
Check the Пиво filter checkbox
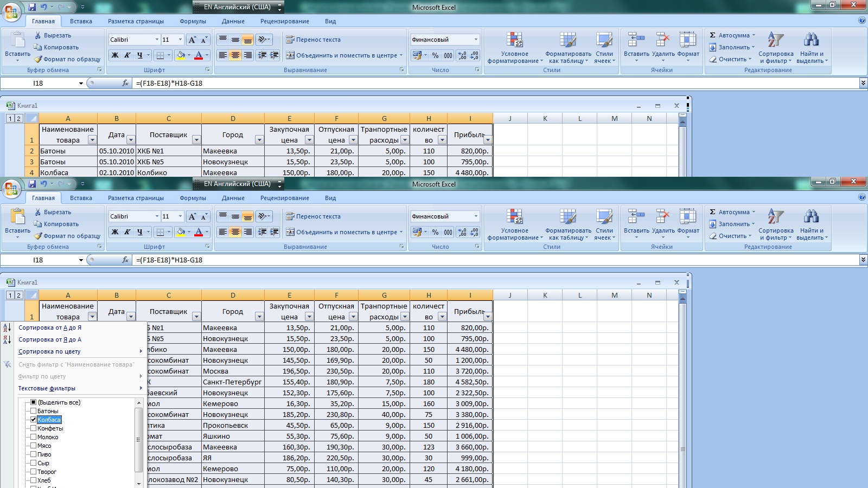pyautogui.click(x=34, y=454)
